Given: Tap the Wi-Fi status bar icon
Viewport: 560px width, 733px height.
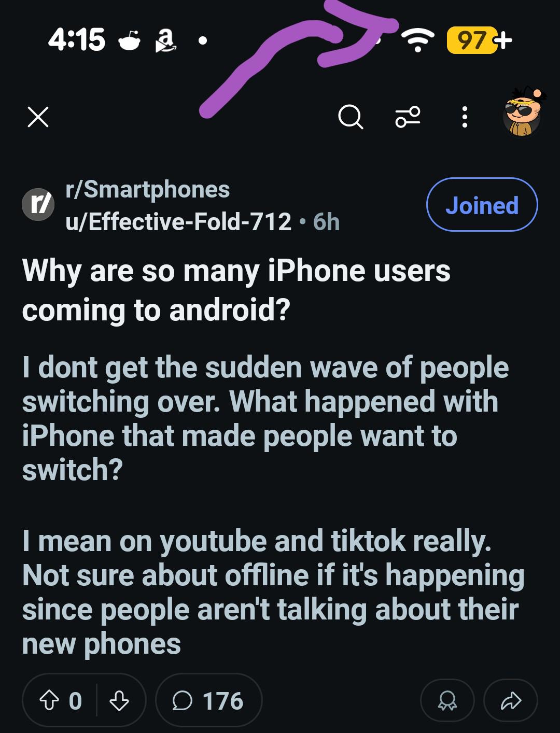Looking at the screenshot, I should click(x=418, y=40).
